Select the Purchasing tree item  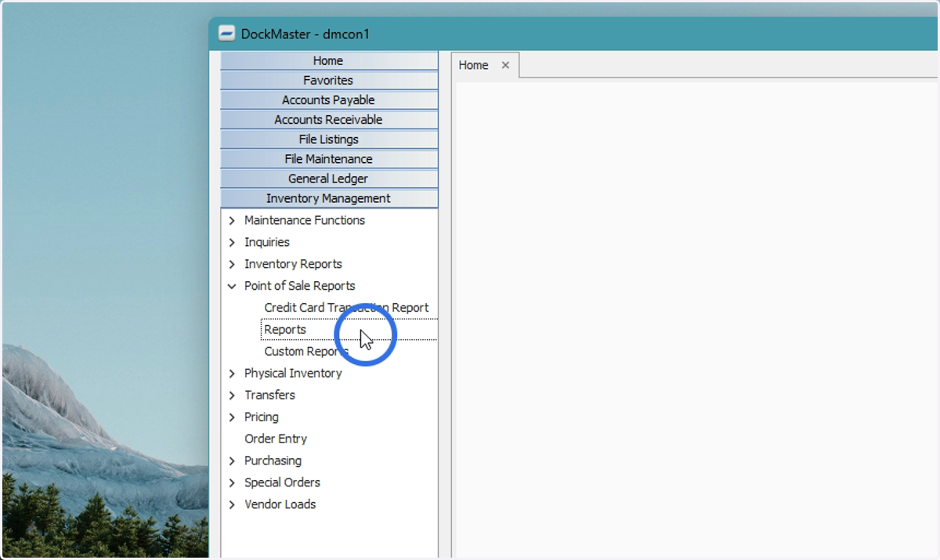tap(273, 461)
